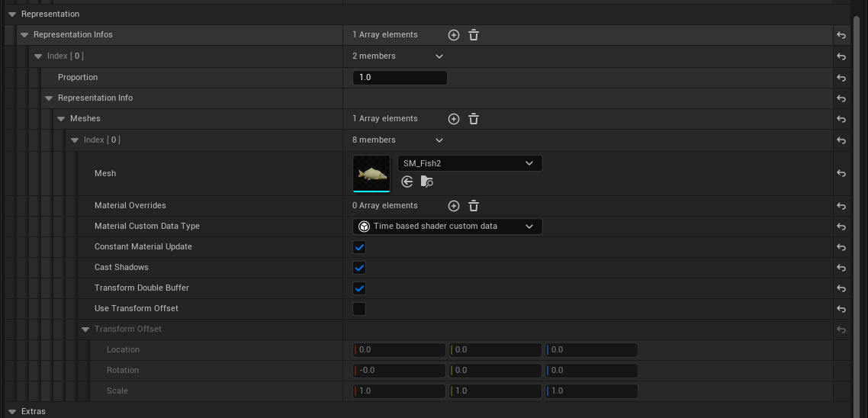
Task: Empty the Representation Infos array with trash icon
Action: tap(474, 35)
